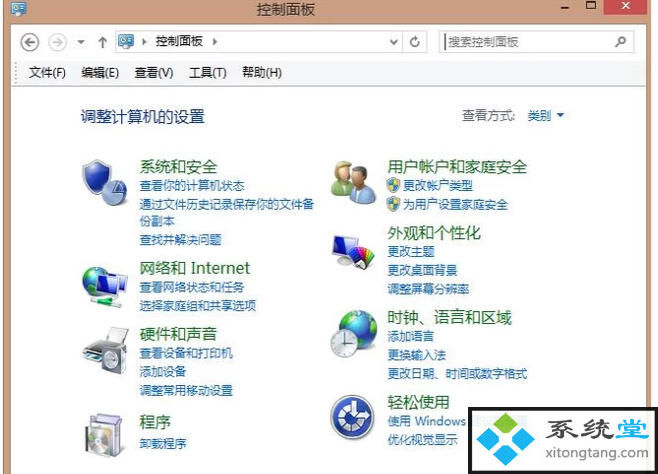The height and width of the screenshot is (474, 658).
Task: Go back with the back arrow button
Action: pyautogui.click(x=30, y=42)
